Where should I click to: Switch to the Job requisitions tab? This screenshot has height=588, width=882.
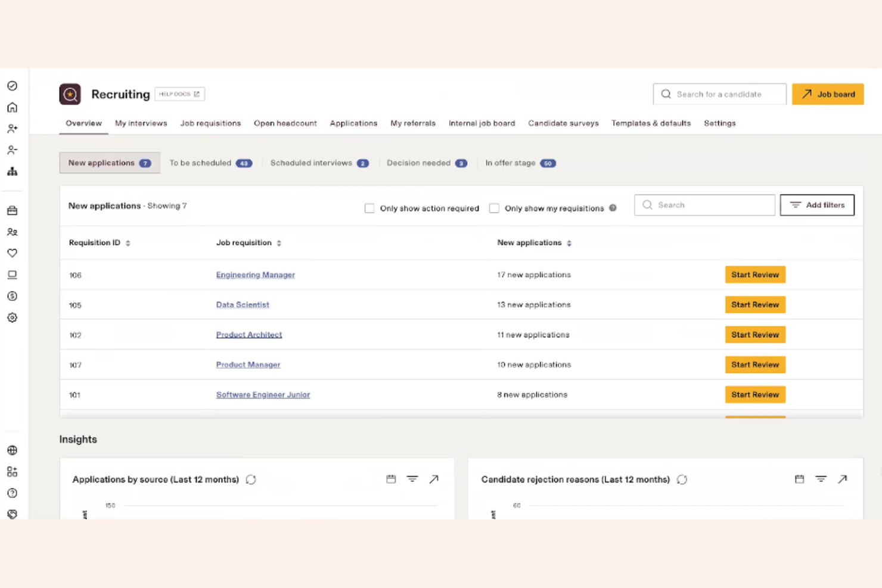(x=210, y=123)
